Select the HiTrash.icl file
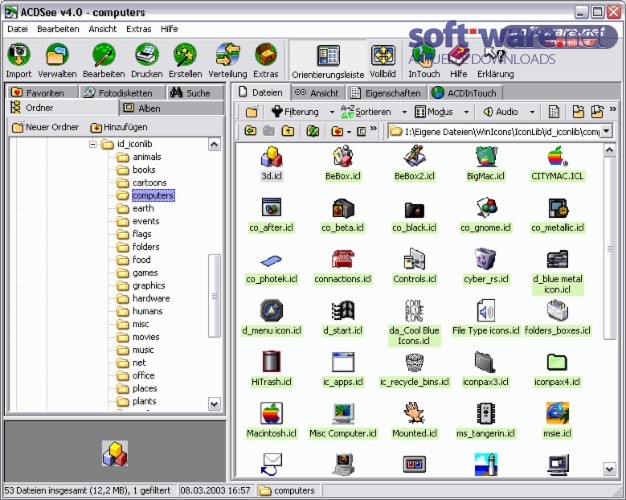This screenshot has height=500, width=626. tap(271, 370)
